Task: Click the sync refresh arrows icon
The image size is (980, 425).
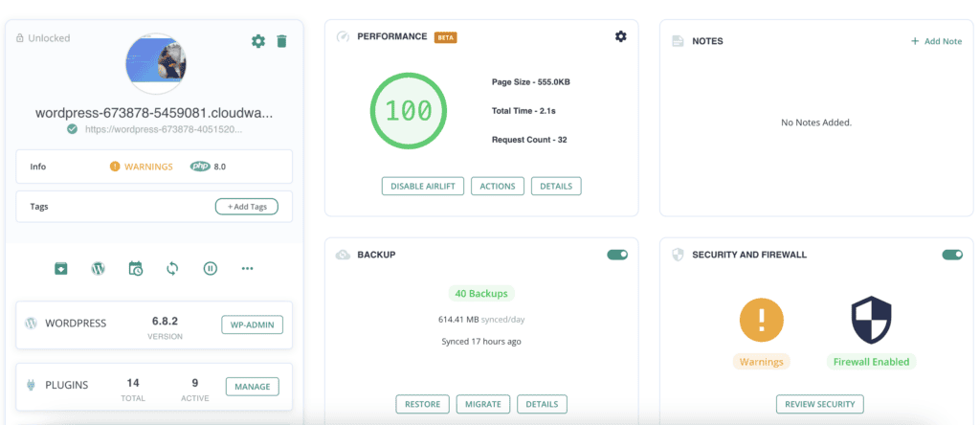Action: (172, 269)
